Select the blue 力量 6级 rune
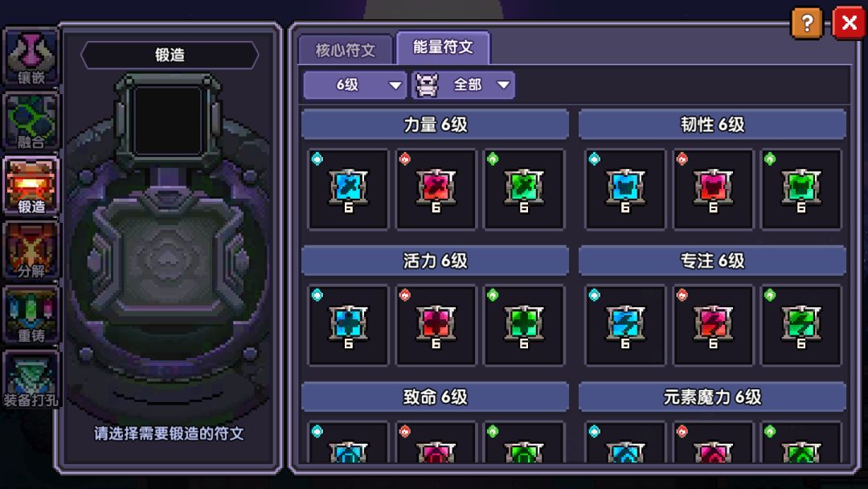This screenshot has width=868, height=489. pos(348,189)
